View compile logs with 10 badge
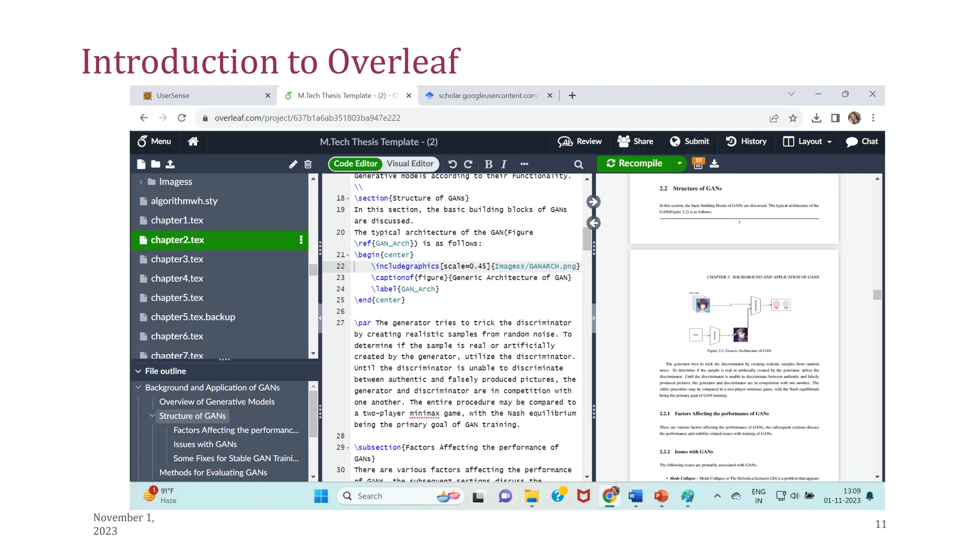 click(x=698, y=164)
